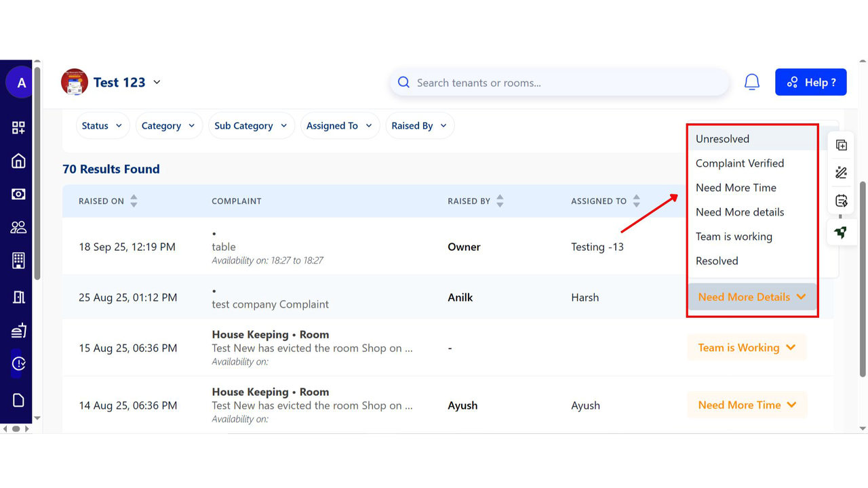Open the Team is Working status dropdown
This screenshot has width=868, height=488.
(747, 348)
